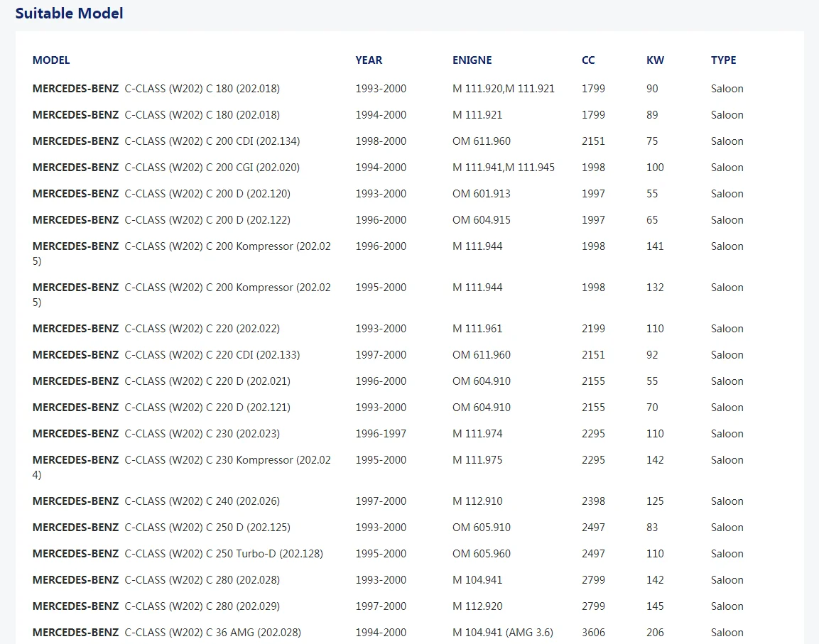Click the 1996-1997 year range
The width and height of the screenshot is (819, 644).
381,434
